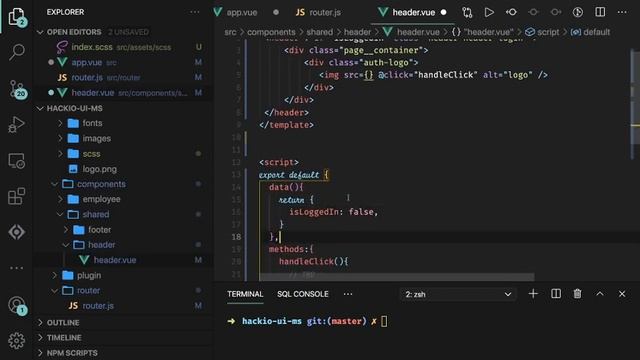Click the circular timeline icon in editor toolbar
640x360 pixels.
(578, 12)
